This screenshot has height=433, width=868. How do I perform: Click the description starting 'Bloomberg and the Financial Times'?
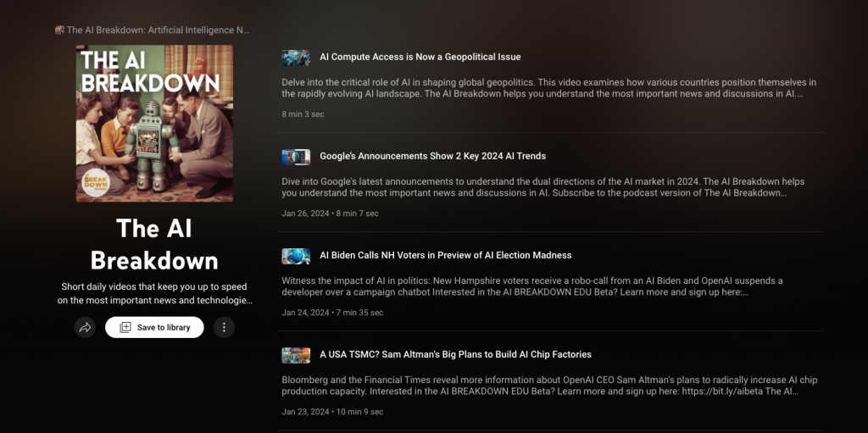point(548,386)
